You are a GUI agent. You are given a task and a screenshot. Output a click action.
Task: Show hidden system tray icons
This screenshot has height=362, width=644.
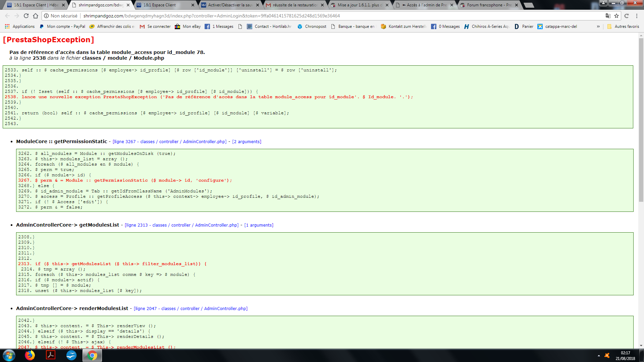[x=599, y=356]
